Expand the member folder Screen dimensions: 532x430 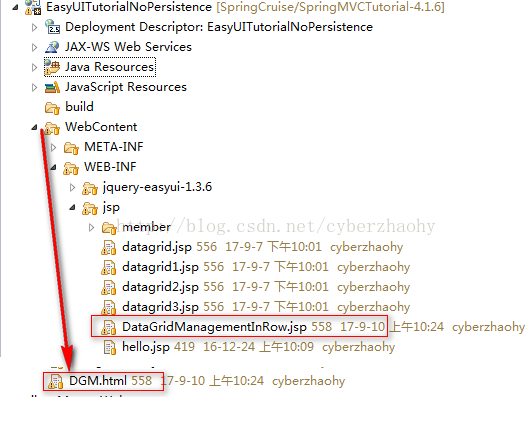(x=91, y=227)
